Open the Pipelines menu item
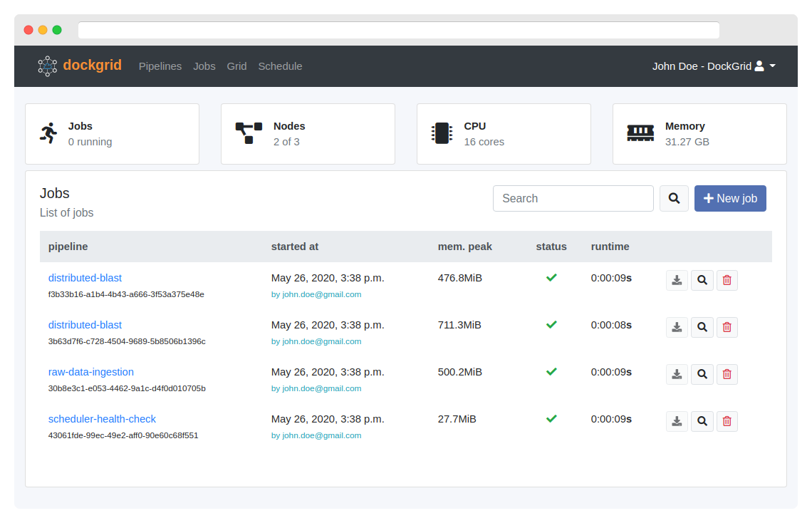Viewport: 812px width, 523px height. click(x=160, y=66)
